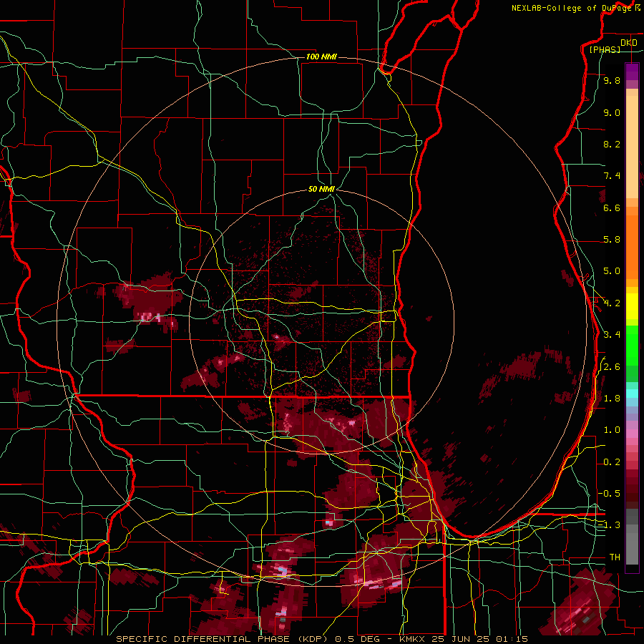
Task: Click the '9.0' value on the color scale
Action: pyautogui.click(x=612, y=112)
